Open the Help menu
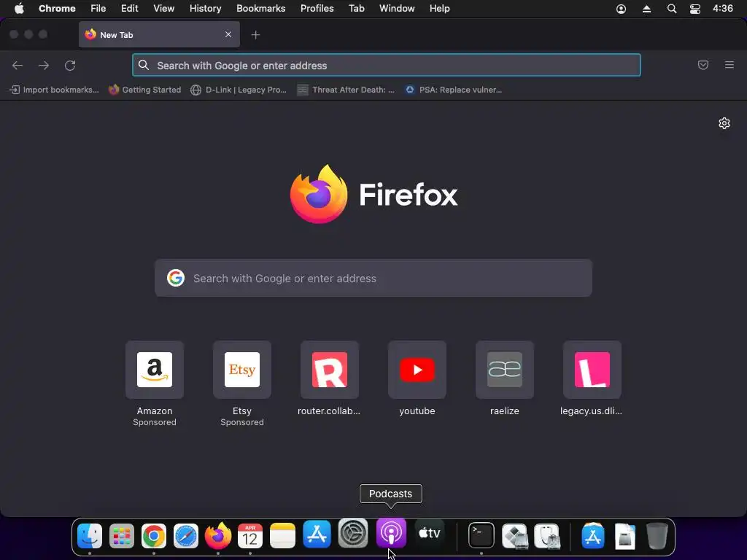747x560 pixels. click(x=440, y=9)
